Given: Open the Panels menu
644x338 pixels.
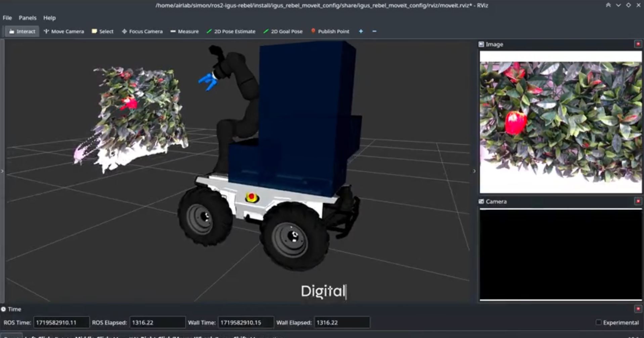Looking at the screenshot, I should (28, 18).
